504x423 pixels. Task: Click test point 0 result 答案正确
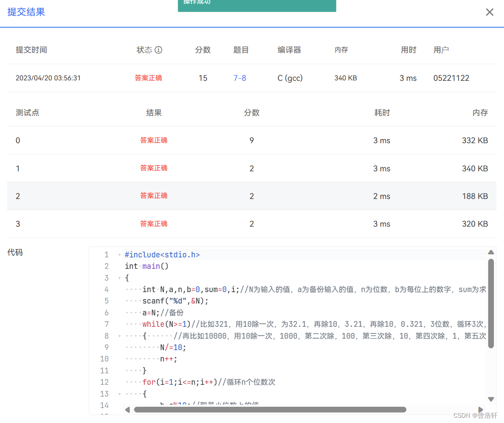(154, 141)
